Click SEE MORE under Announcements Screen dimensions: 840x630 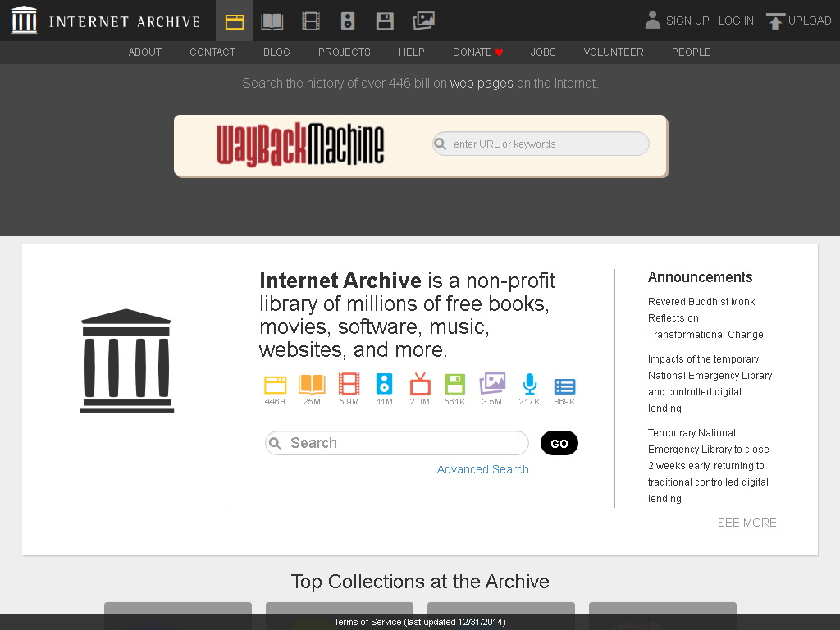point(746,523)
